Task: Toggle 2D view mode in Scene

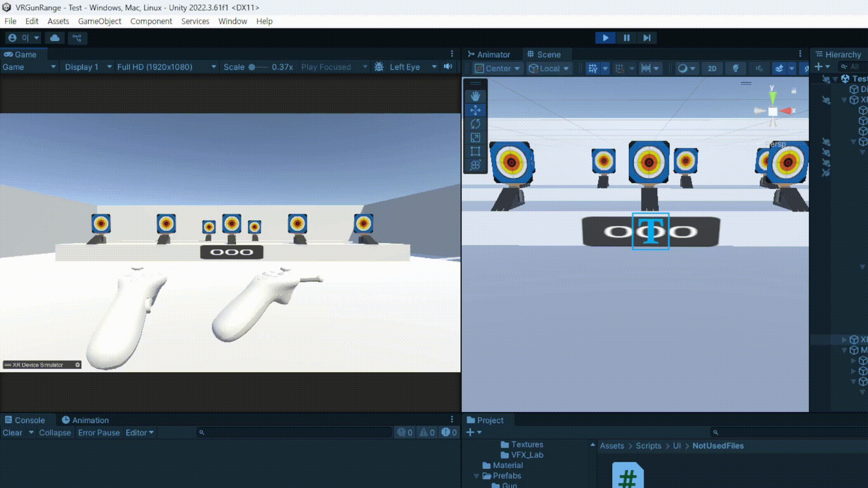Action: 712,68
